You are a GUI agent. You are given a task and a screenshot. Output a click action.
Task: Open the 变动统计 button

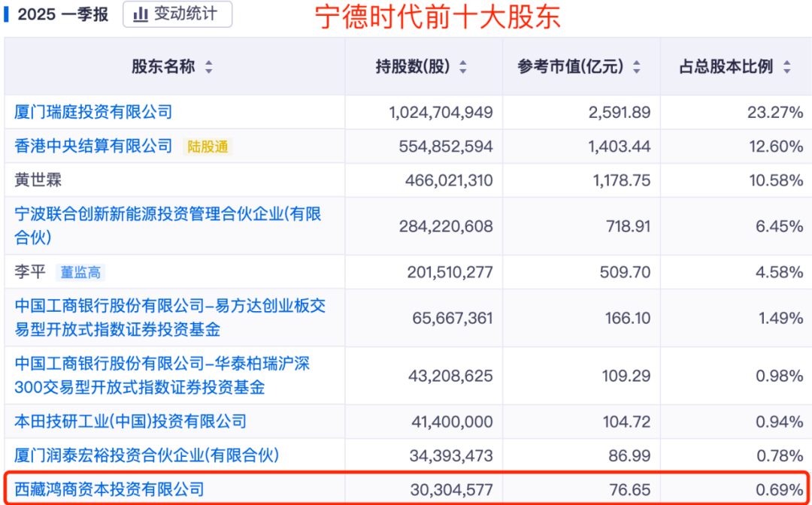pos(177,14)
